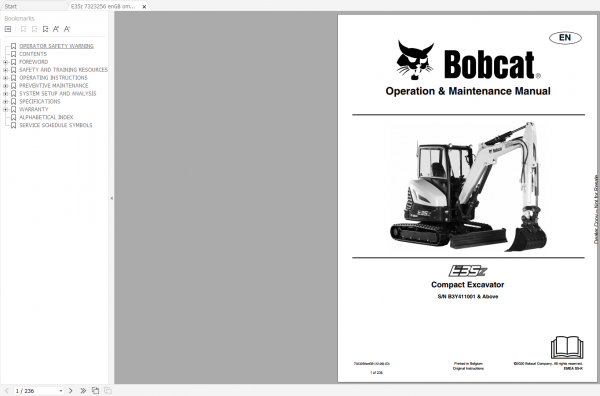Click the second letter-A font size icon
Image resolution: width=600 pixels, height=396 pixels.
click(x=67, y=29)
